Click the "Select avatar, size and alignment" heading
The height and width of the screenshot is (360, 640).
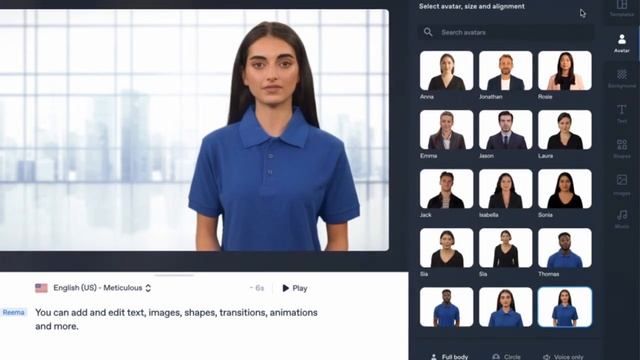click(x=472, y=7)
